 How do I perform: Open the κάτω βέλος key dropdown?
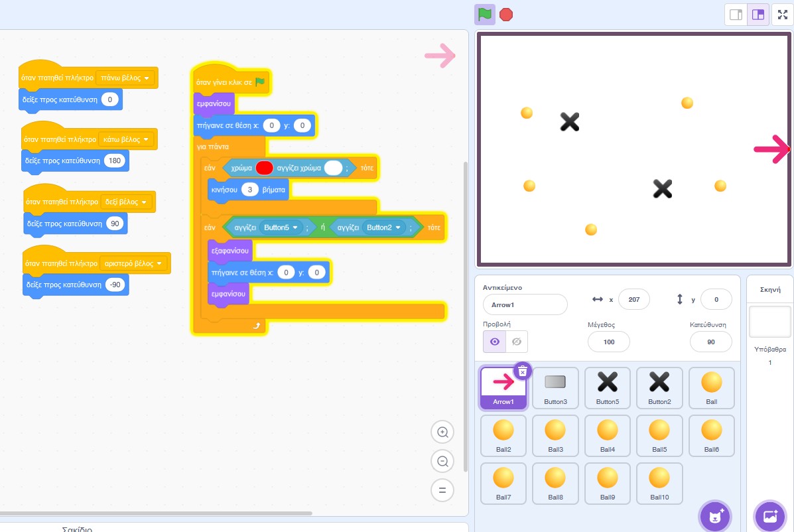(x=126, y=139)
